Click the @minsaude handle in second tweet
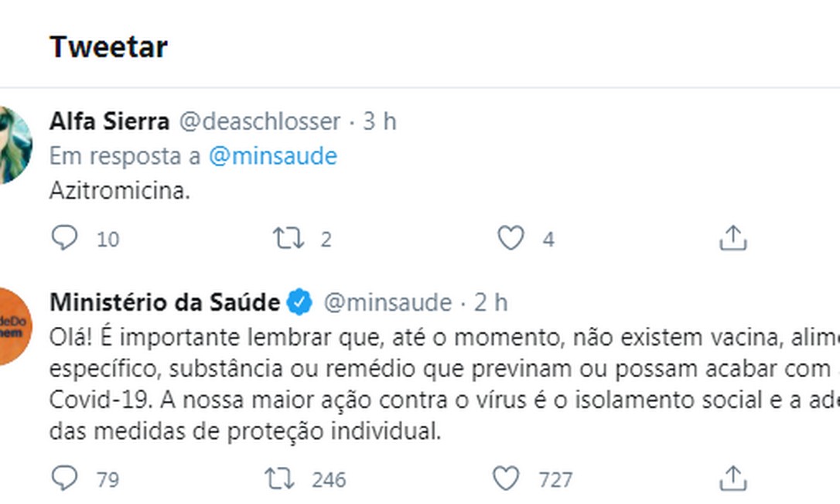Image resolution: width=840 pixels, height=504 pixels. 387,302
